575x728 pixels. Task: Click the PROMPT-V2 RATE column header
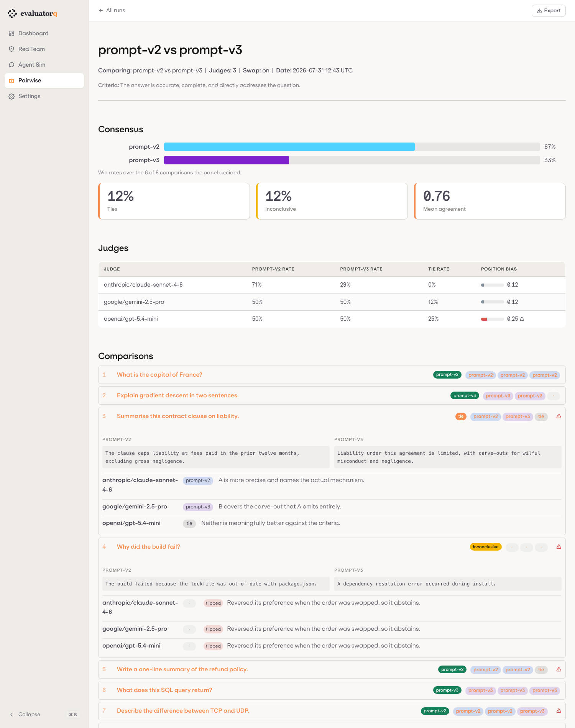tap(273, 269)
